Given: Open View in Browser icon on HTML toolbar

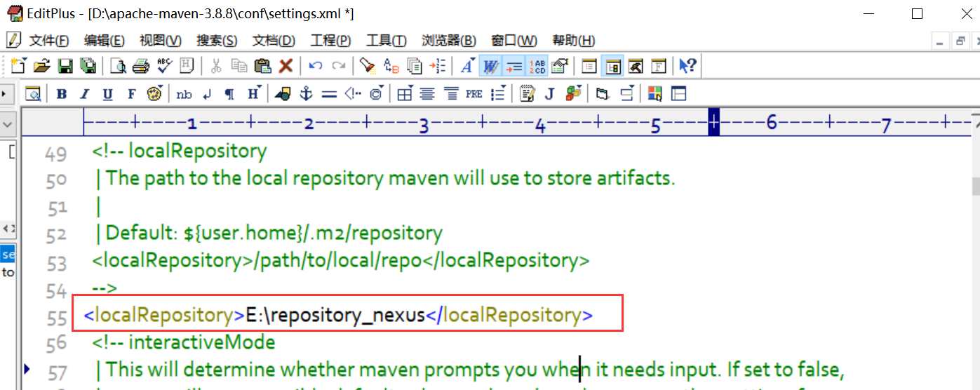Looking at the screenshot, I should pyautogui.click(x=33, y=93).
